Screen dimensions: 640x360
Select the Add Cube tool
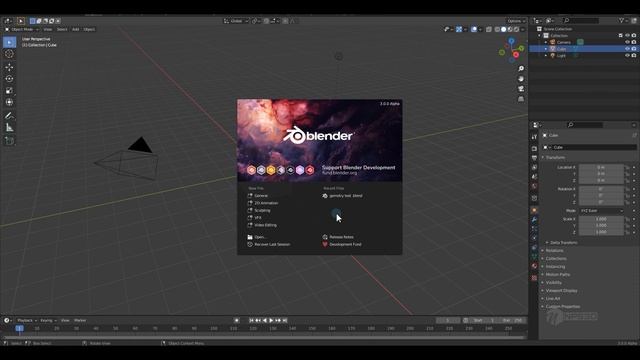pos(9,141)
